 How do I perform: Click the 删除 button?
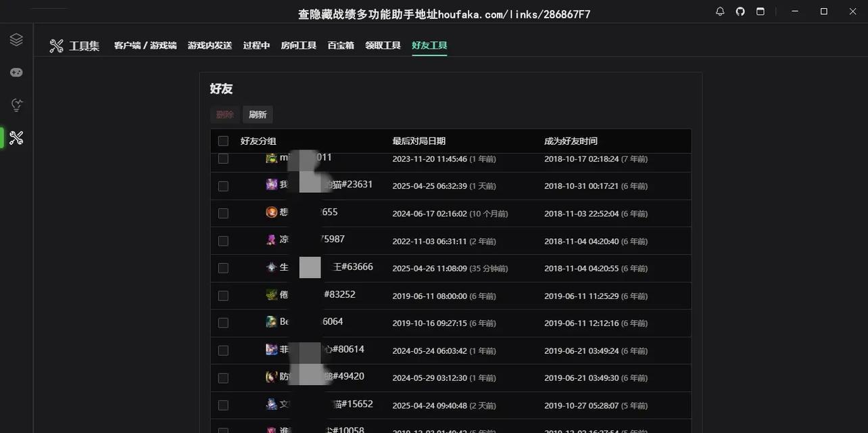pyautogui.click(x=224, y=115)
